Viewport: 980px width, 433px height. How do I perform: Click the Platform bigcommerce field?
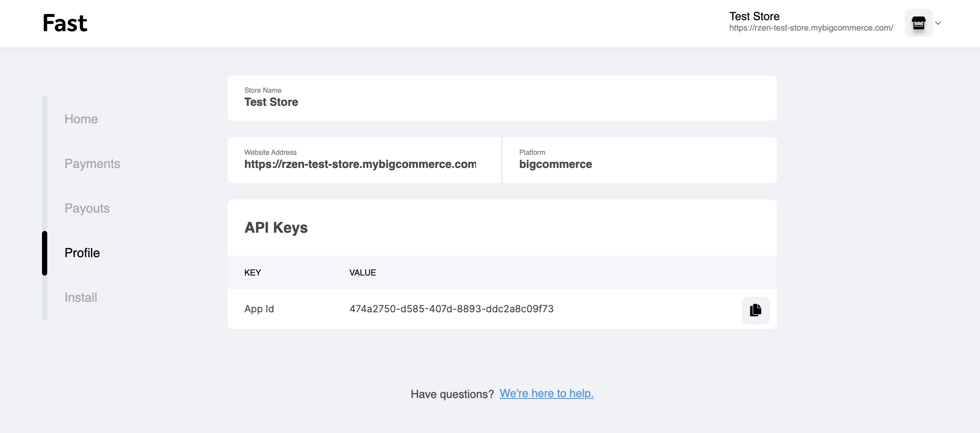point(640,160)
